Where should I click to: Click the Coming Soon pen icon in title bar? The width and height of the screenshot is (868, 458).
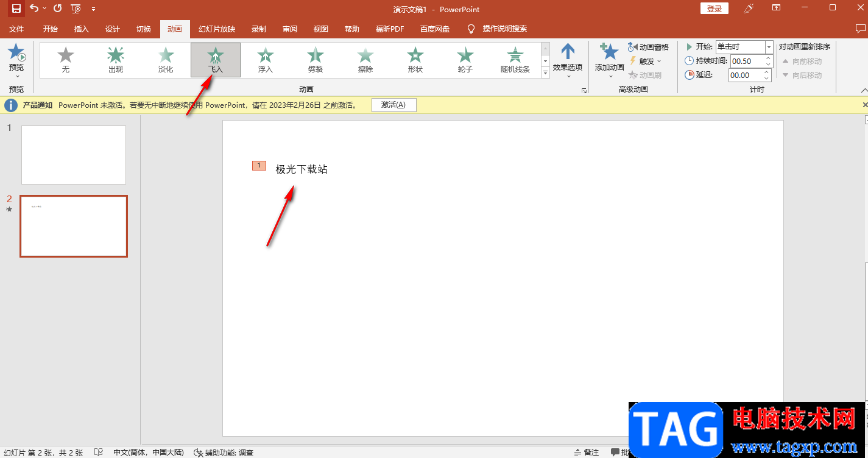pyautogui.click(x=749, y=8)
